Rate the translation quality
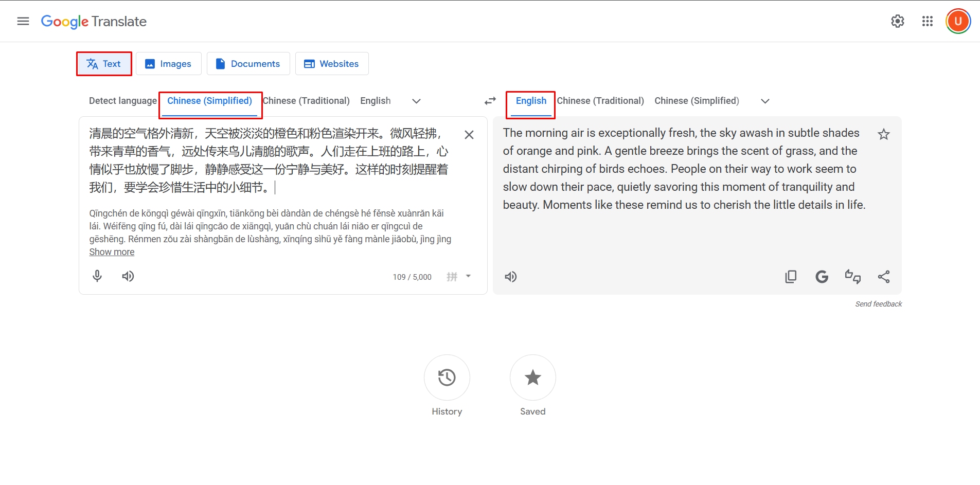 coord(853,276)
